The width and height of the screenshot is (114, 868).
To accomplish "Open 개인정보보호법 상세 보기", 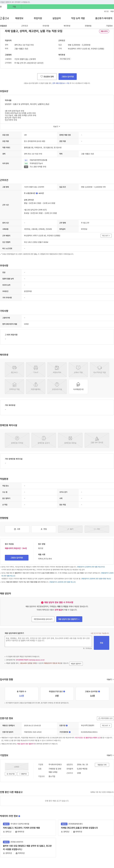I will point(43,619).
